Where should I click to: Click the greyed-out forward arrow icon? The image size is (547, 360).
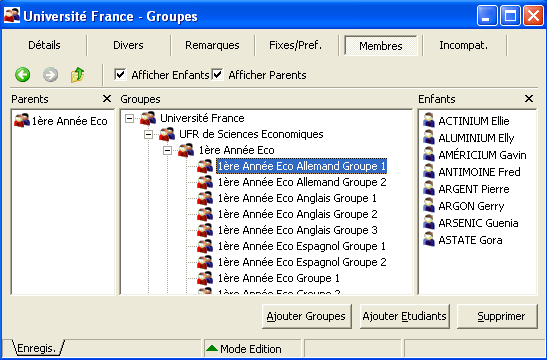tap(51, 75)
